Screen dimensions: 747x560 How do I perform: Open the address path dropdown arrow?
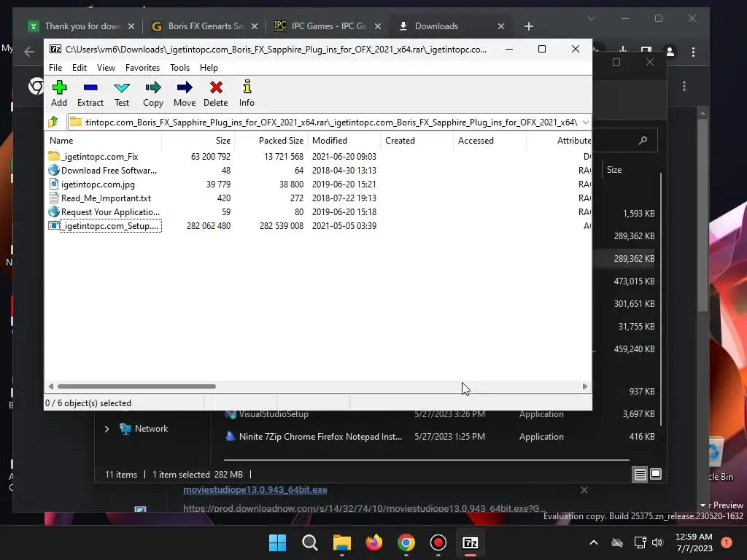click(586, 122)
